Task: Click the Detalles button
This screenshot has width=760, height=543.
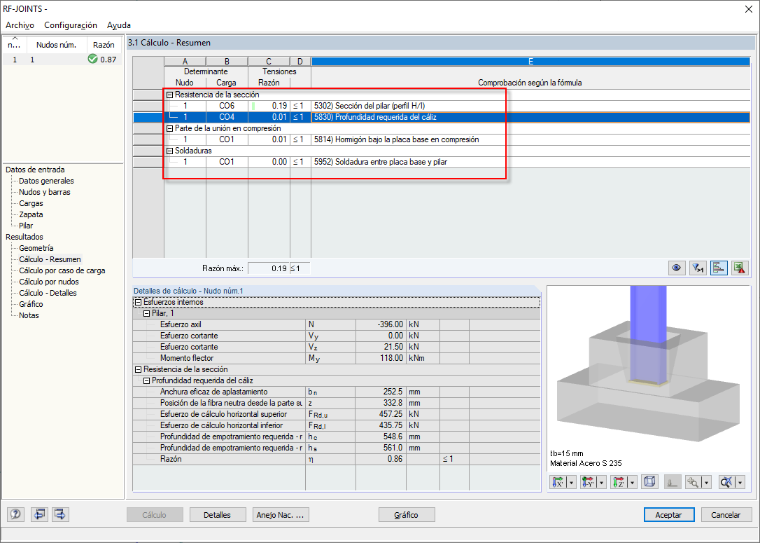Action: [217, 515]
